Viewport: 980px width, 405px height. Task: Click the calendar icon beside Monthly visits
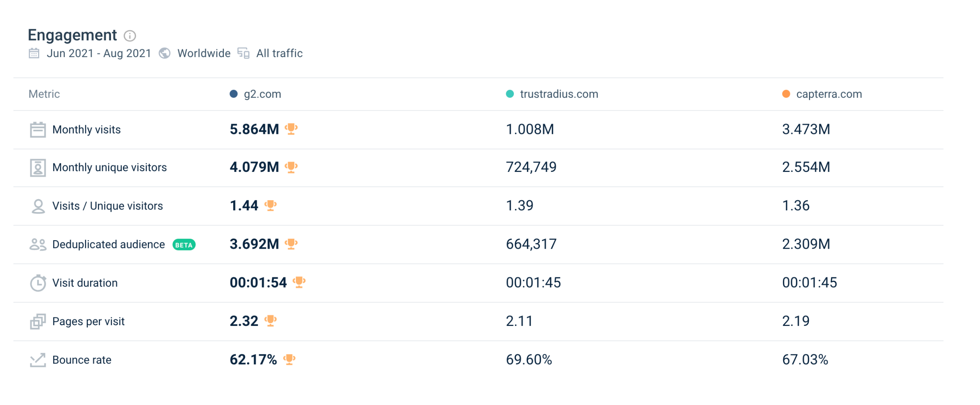[37, 129]
